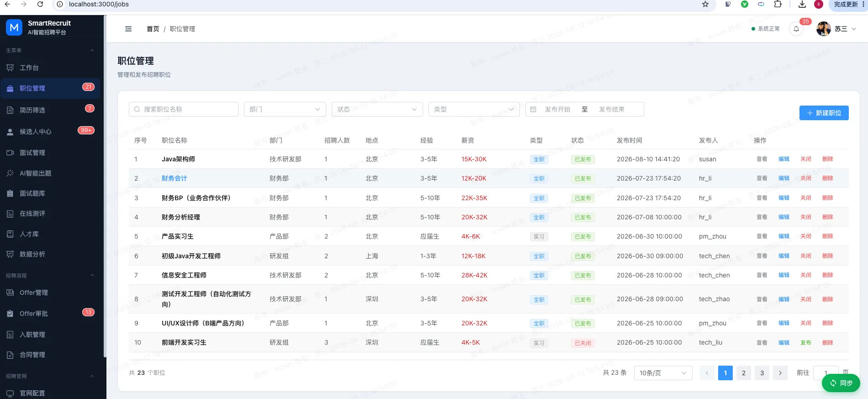Image resolution: width=868 pixels, height=399 pixels.
Task: Focus the 搜索职位名称 search field
Action: tap(184, 109)
